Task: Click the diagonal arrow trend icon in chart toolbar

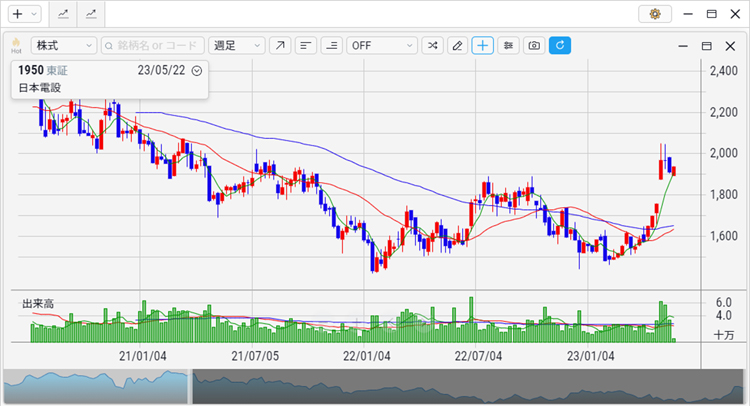Action: [x=280, y=46]
